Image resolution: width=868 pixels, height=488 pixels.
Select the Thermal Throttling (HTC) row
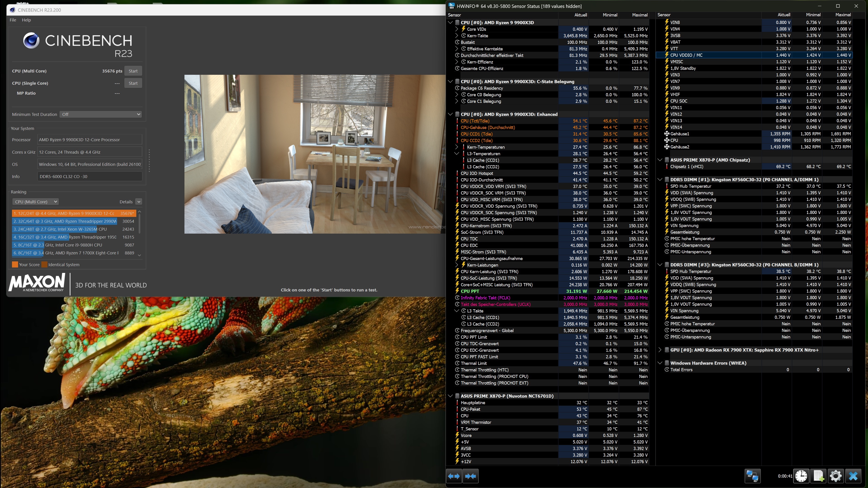point(551,370)
